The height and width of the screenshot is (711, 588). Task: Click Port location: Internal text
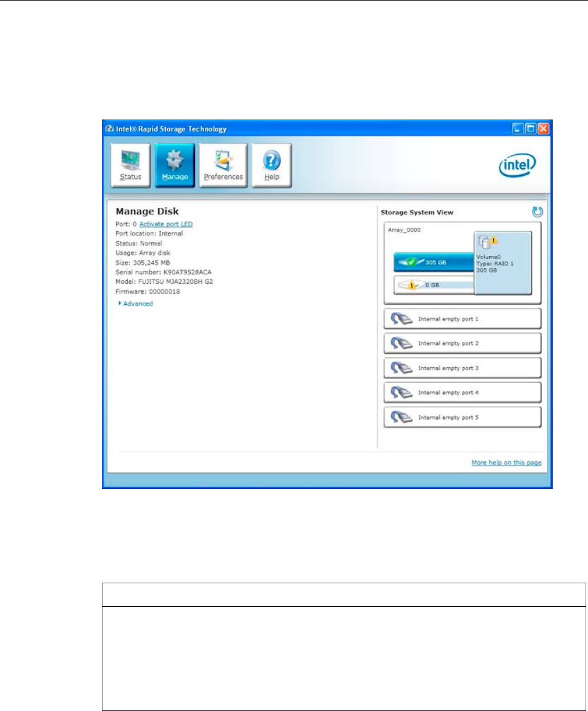click(149, 234)
